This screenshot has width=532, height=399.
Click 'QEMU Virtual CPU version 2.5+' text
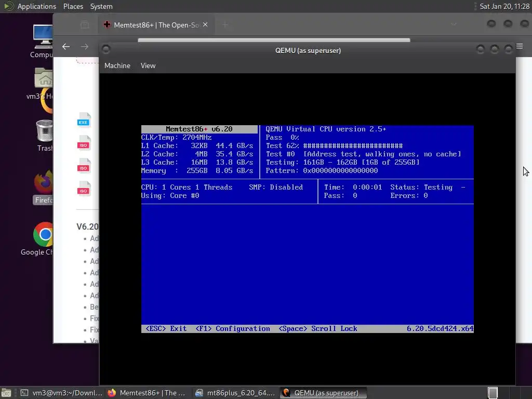(326, 129)
